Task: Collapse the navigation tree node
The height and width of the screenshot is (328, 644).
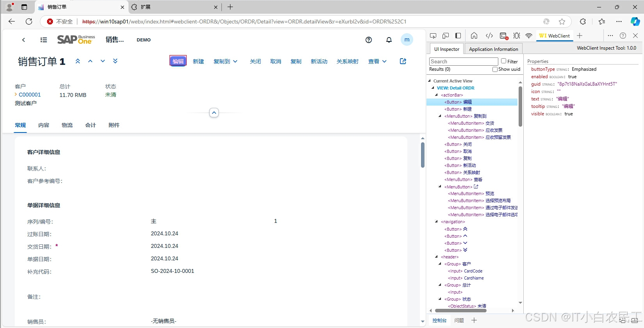Action: 437,222
